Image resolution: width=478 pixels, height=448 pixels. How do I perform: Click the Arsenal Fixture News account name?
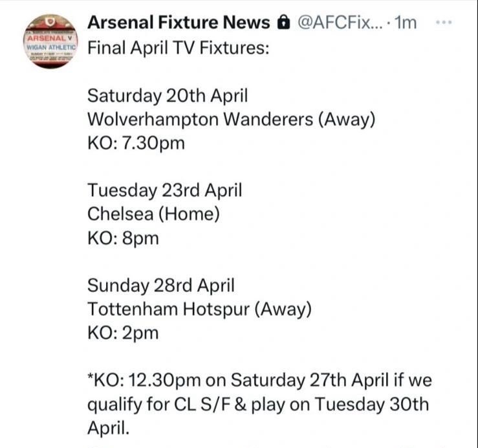point(178,23)
